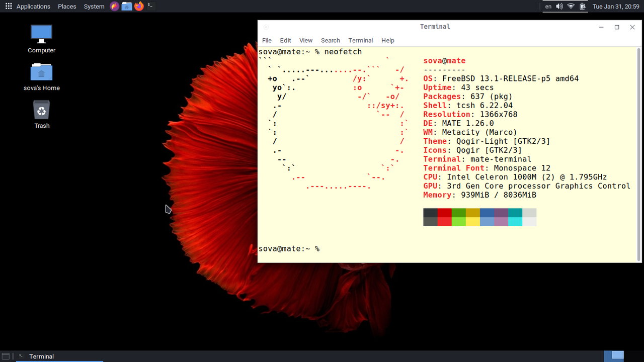Click the 'Terminal: mate-terminal' line

[x=477, y=159]
